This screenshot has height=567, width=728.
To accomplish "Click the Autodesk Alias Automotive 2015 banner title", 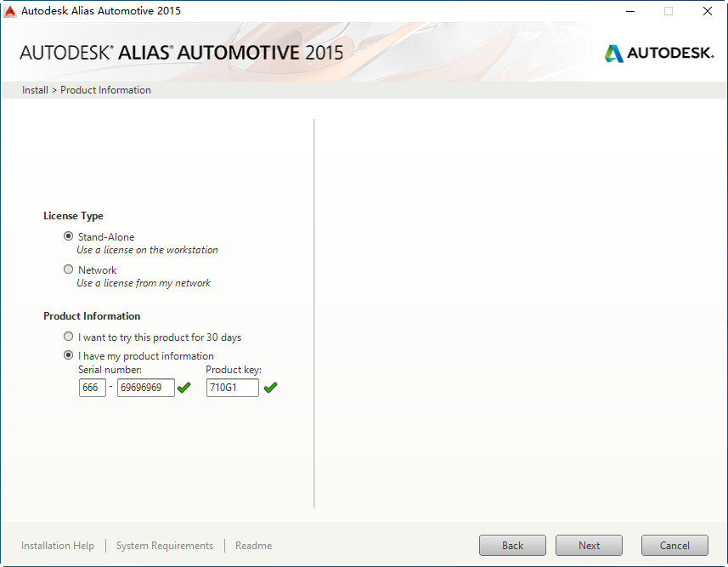I will click(182, 53).
